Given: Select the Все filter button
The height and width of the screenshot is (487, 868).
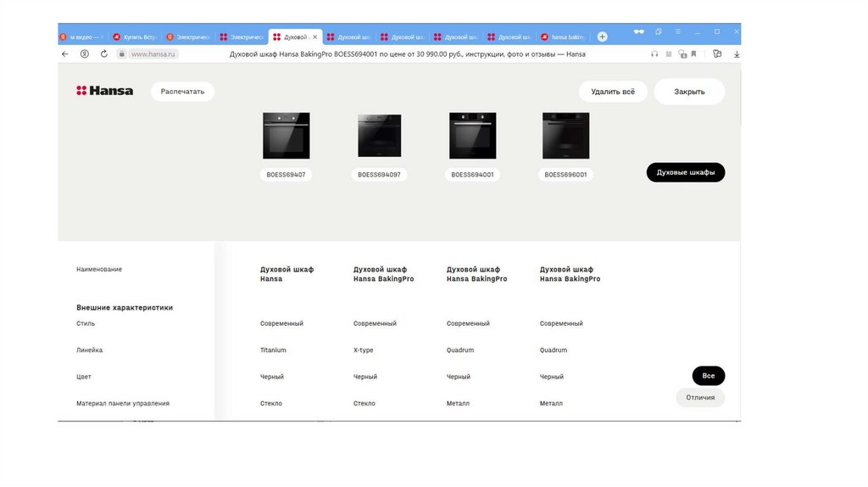Looking at the screenshot, I should 708,376.
